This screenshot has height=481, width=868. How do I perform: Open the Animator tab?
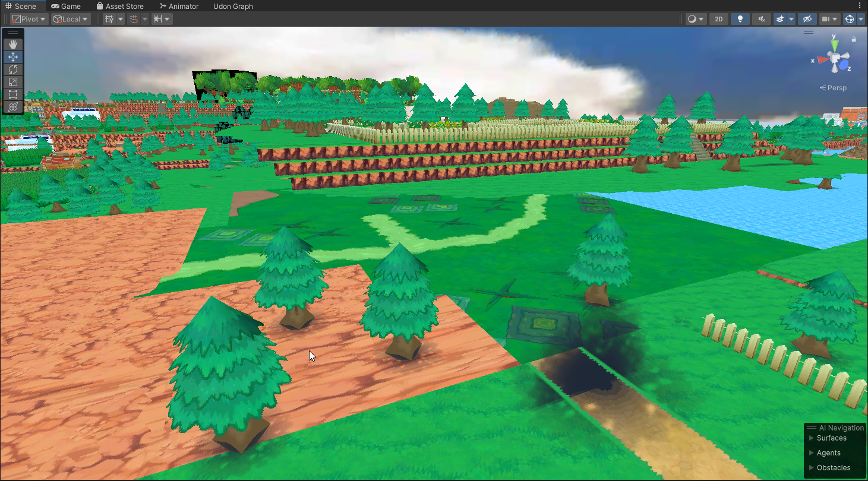tap(179, 7)
